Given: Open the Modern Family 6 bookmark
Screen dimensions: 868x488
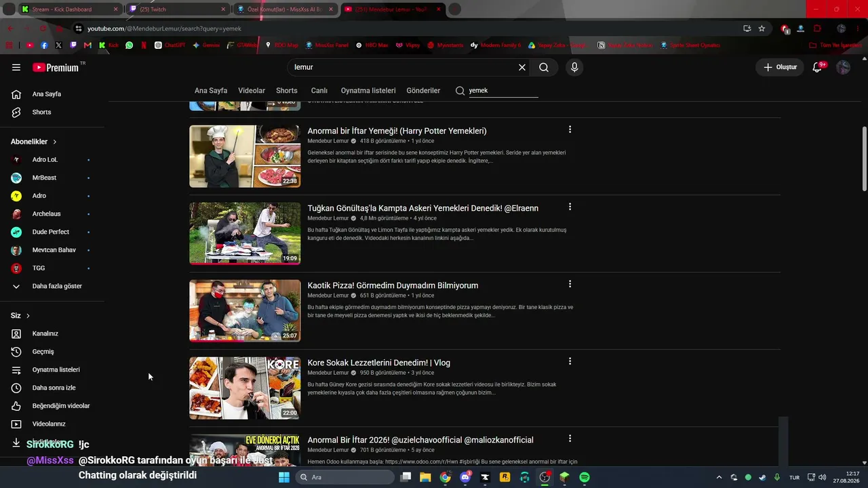Looking at the screenshot, I should (496, 45).
